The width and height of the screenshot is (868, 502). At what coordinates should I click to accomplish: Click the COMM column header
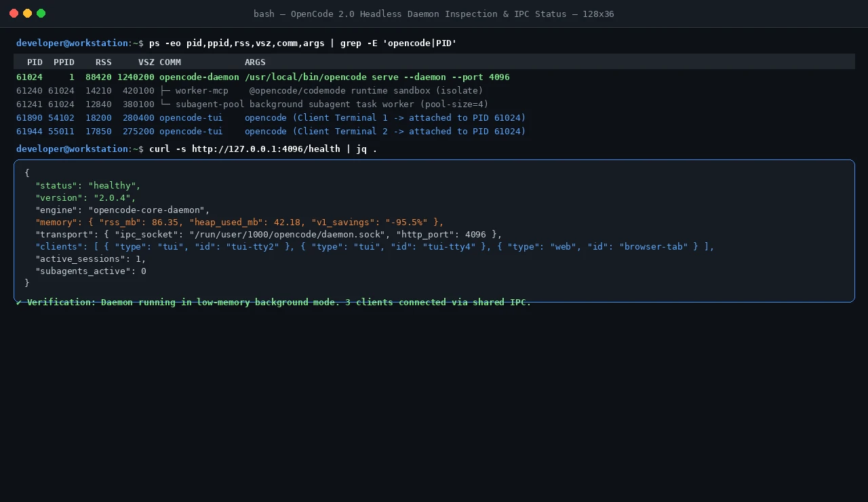(170, 62)
